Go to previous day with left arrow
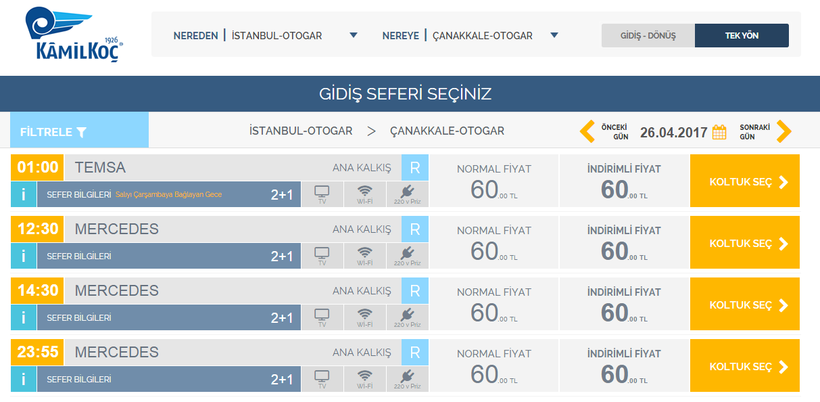Viewport: 820px width, 402px height. (587, 132)
